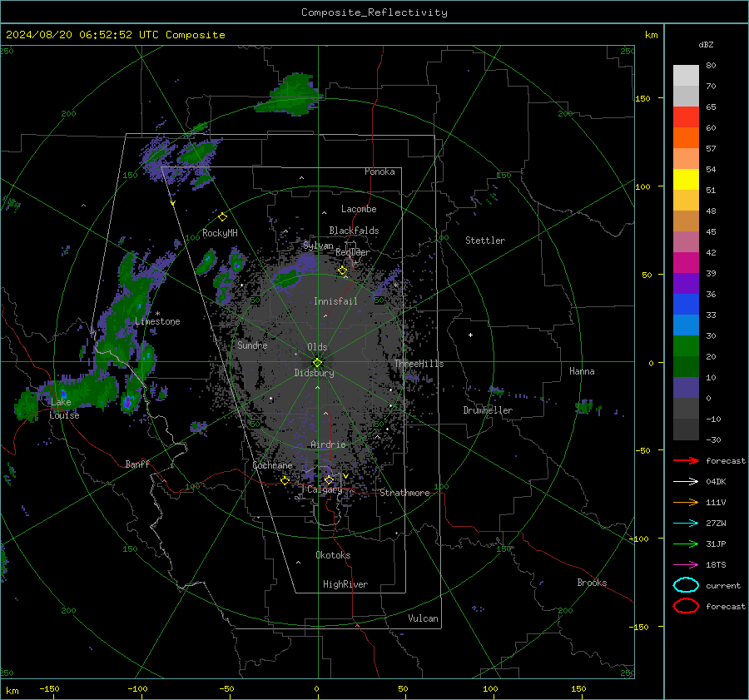Click the Hanna label
Screen dimensions: 749x700
582,371
